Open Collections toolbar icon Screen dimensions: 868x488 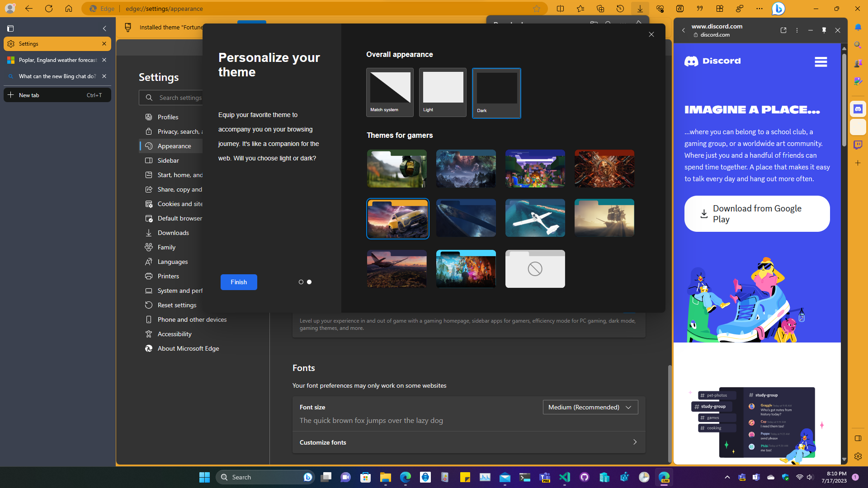(600, 9)
